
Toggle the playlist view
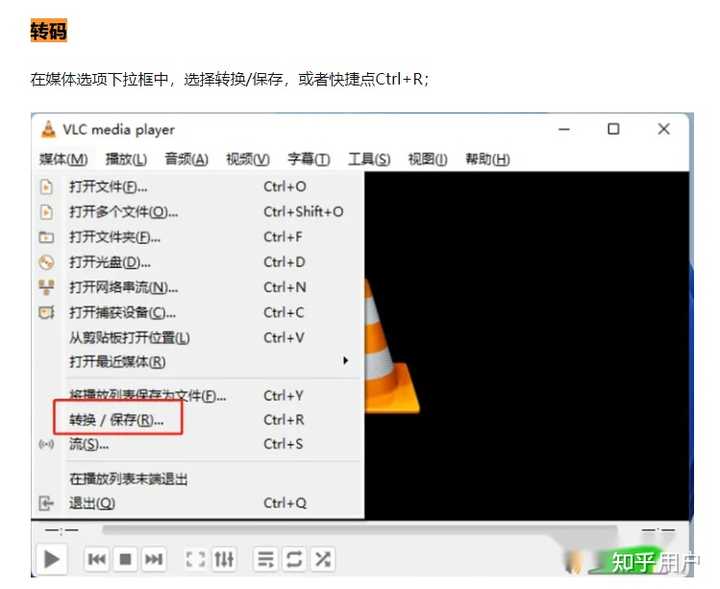pyautogui.click(x=266, y=559)
